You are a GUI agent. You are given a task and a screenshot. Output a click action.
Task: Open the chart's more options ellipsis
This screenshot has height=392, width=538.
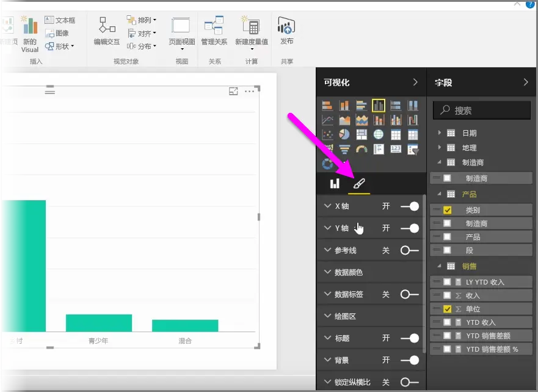click(x=249, y=91)
